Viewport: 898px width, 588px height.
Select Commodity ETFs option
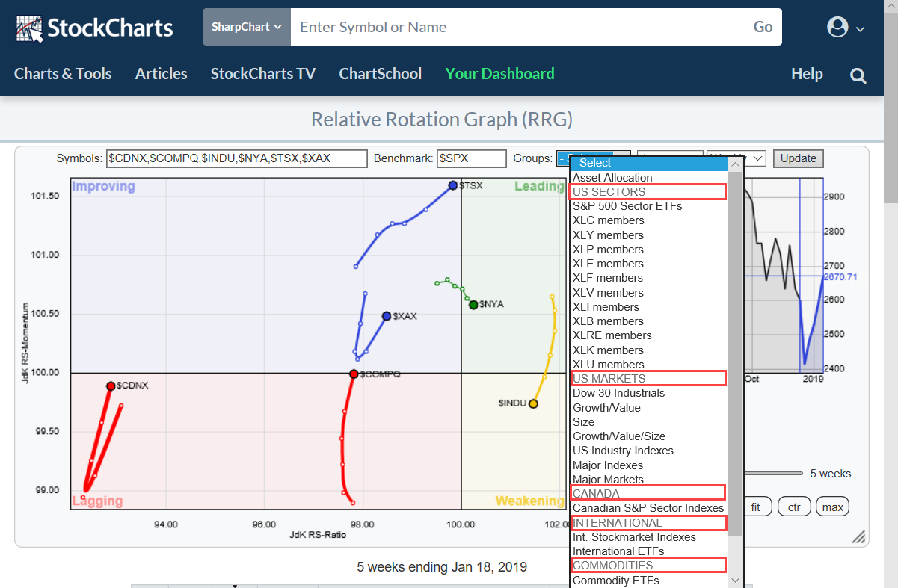click(x=648, y=581)
